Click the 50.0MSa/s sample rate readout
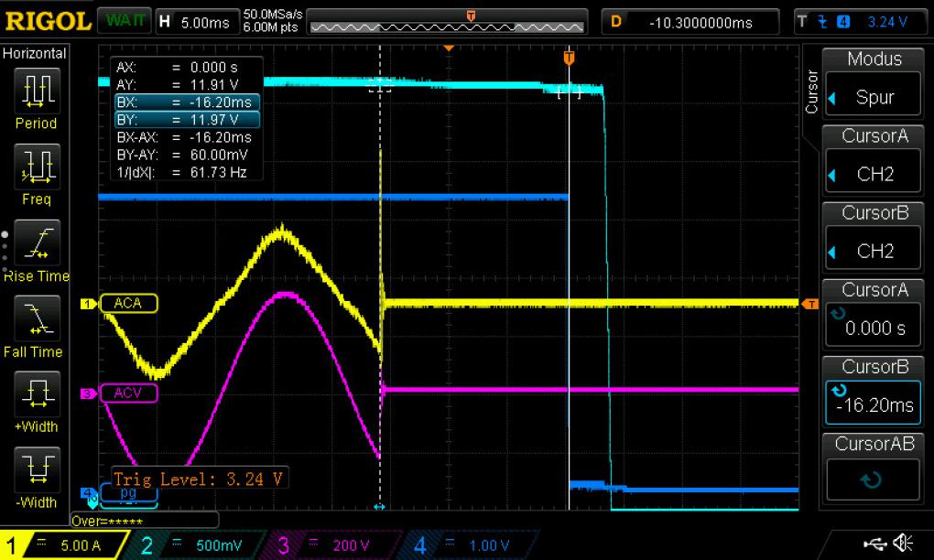 tap(273, 15)
